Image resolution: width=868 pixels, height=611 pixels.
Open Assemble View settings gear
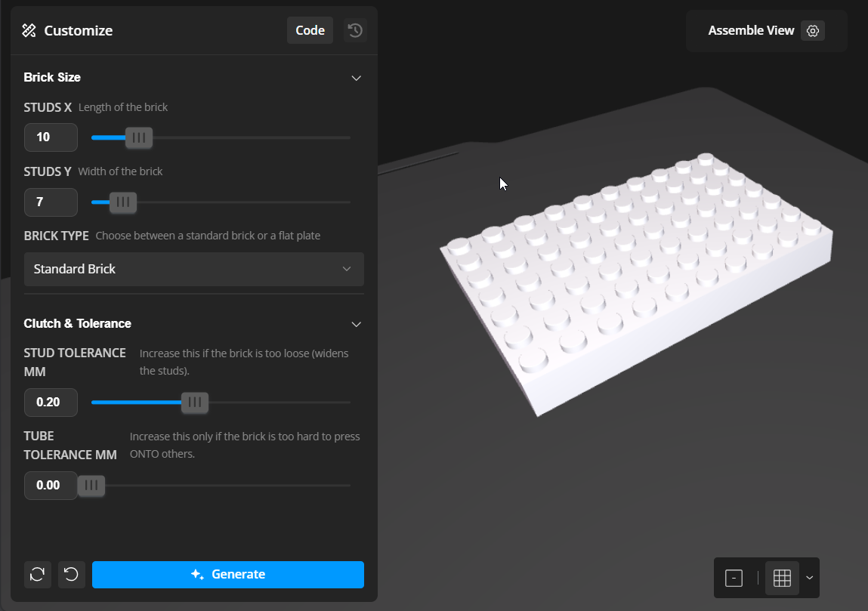tap(813, 30)
